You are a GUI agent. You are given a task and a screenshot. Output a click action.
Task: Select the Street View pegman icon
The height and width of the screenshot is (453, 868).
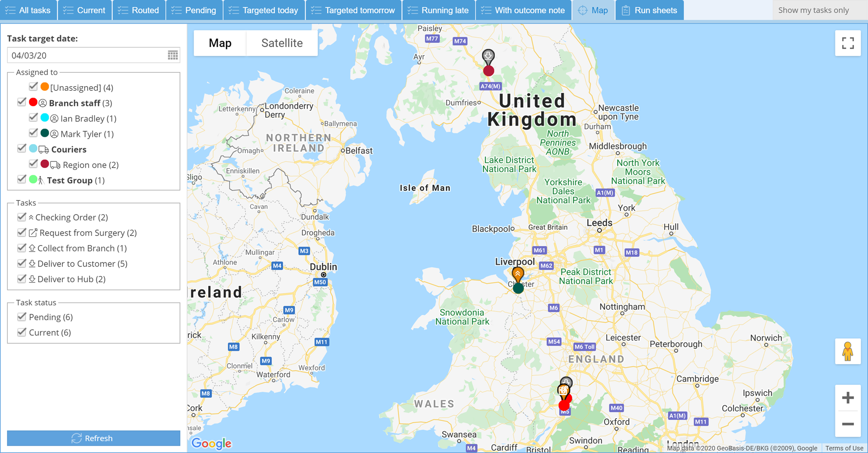pyautogui.click(x=848, y=351)
